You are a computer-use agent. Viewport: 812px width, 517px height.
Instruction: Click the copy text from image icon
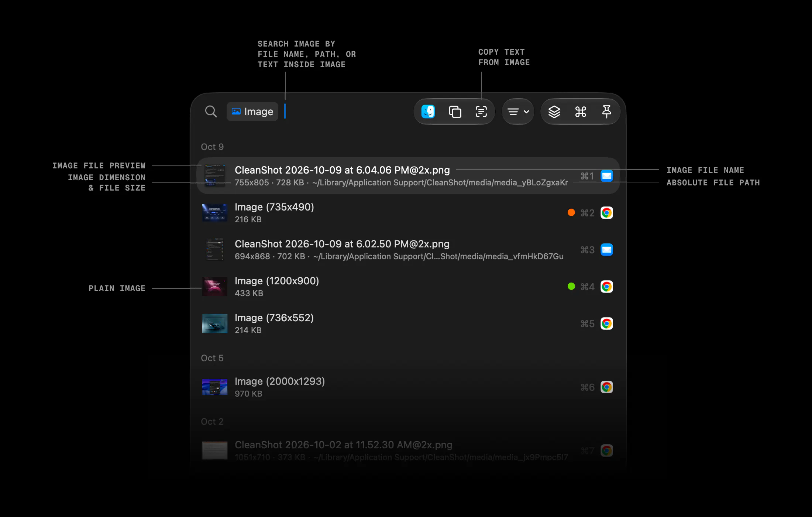point(481,112)
